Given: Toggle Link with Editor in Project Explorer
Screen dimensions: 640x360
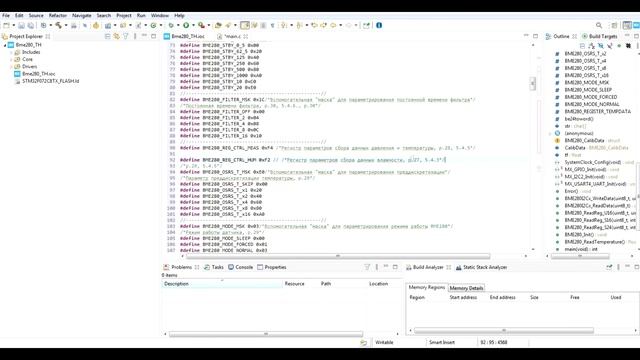Looking at the screenshot, I should (x=116, y=36).
